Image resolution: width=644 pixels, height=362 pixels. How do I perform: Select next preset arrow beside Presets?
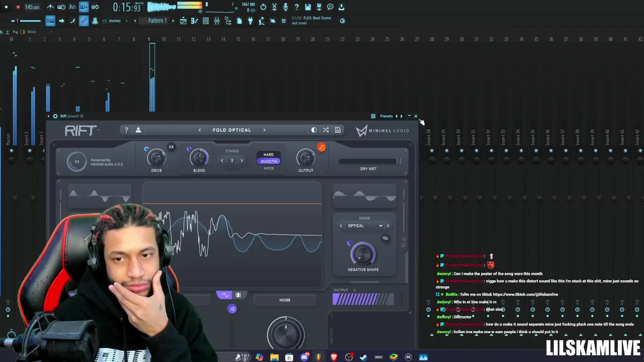[x=401, y=116]
